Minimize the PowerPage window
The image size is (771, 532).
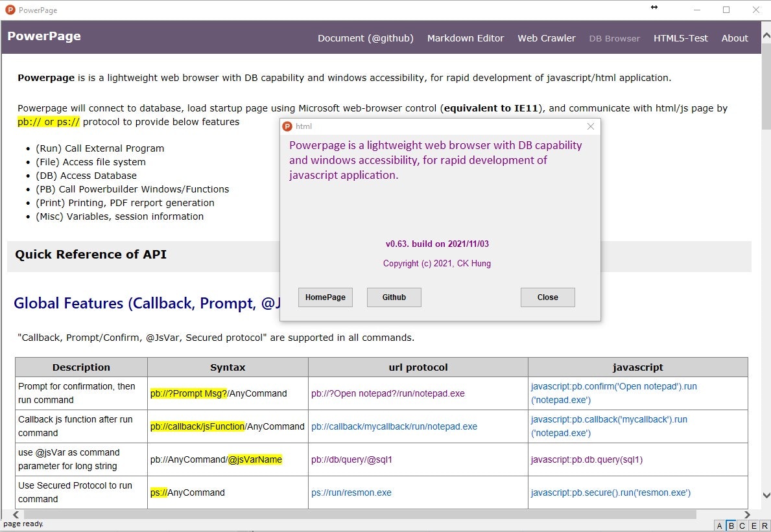click(696, 10)
